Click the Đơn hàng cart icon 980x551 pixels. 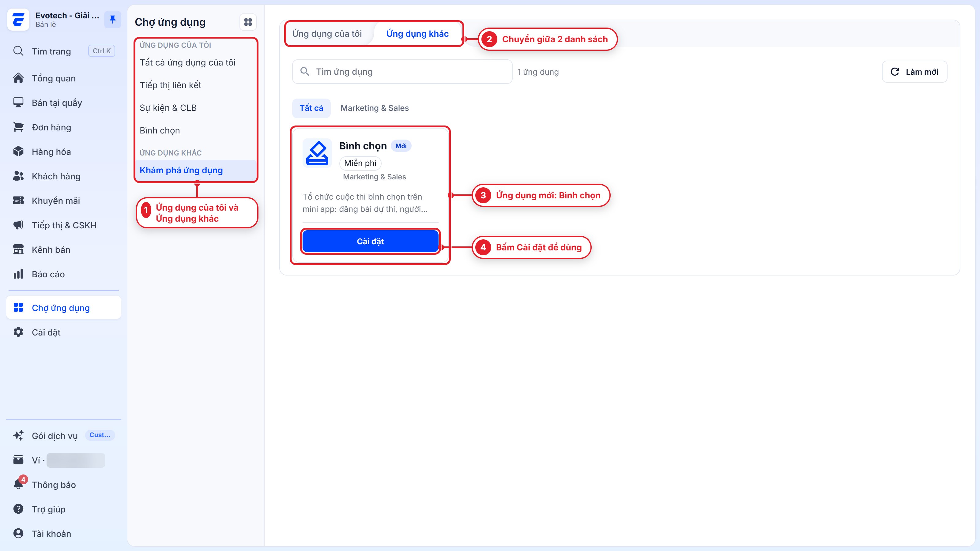tap(18, 127)
